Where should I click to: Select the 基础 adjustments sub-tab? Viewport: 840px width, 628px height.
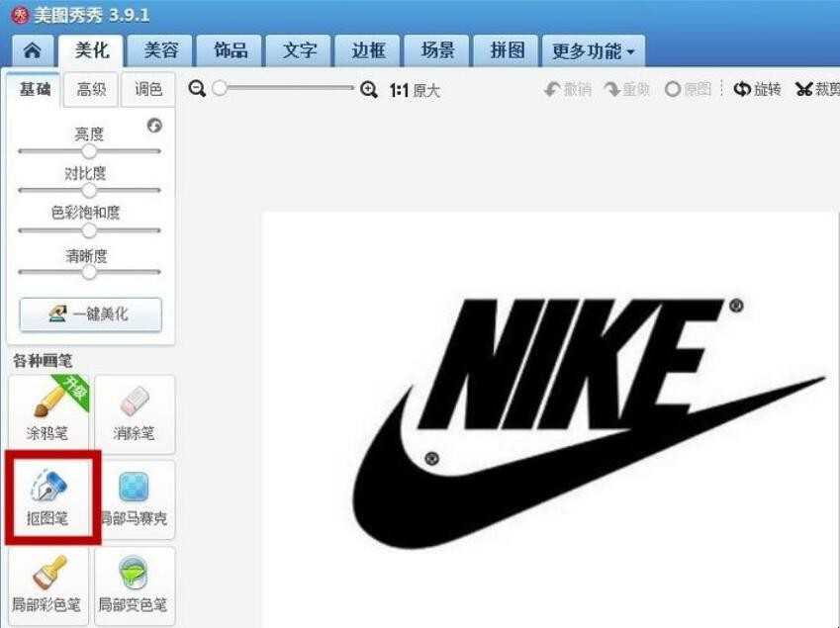pos(34,89)
